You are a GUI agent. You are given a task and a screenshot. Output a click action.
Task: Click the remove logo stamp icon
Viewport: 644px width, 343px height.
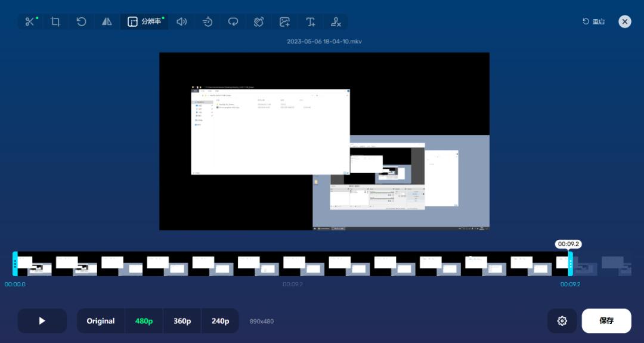[x=336, y=22]
